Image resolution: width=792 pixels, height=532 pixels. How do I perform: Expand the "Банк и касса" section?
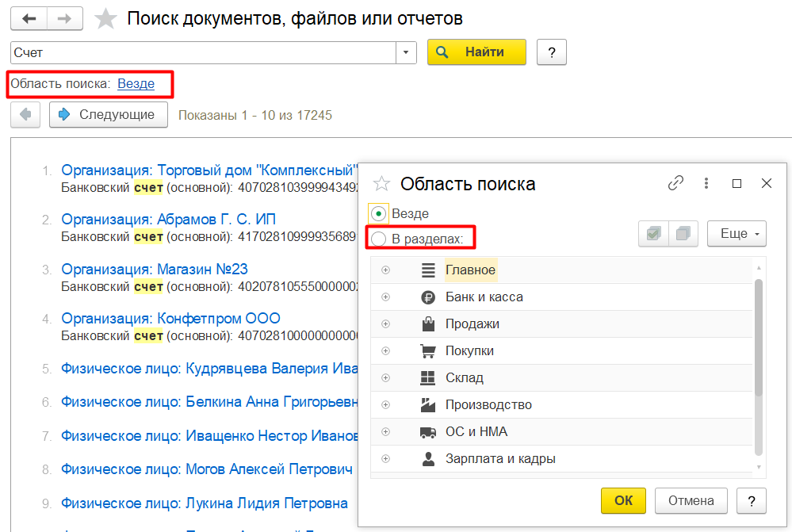point(386,297)
